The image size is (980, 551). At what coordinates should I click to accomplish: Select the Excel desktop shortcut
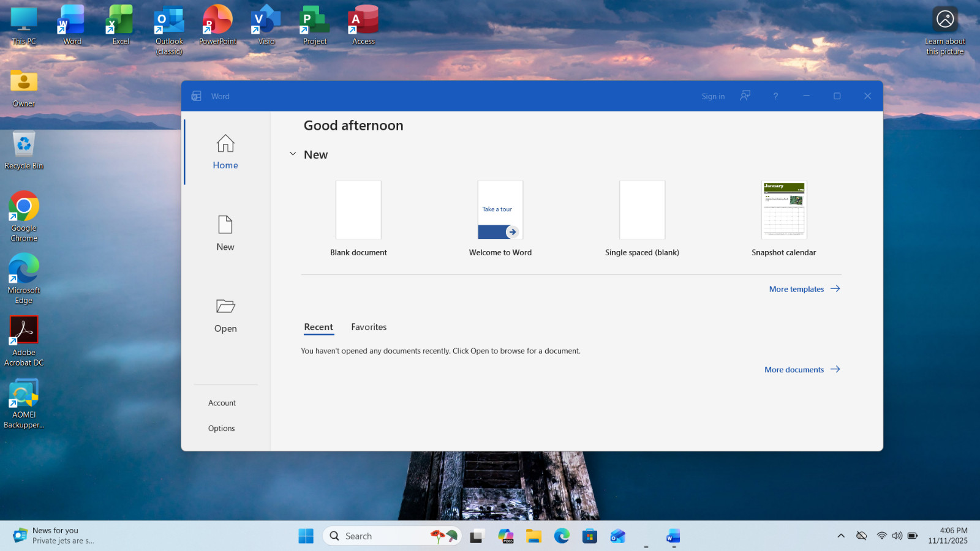point(121,26)
